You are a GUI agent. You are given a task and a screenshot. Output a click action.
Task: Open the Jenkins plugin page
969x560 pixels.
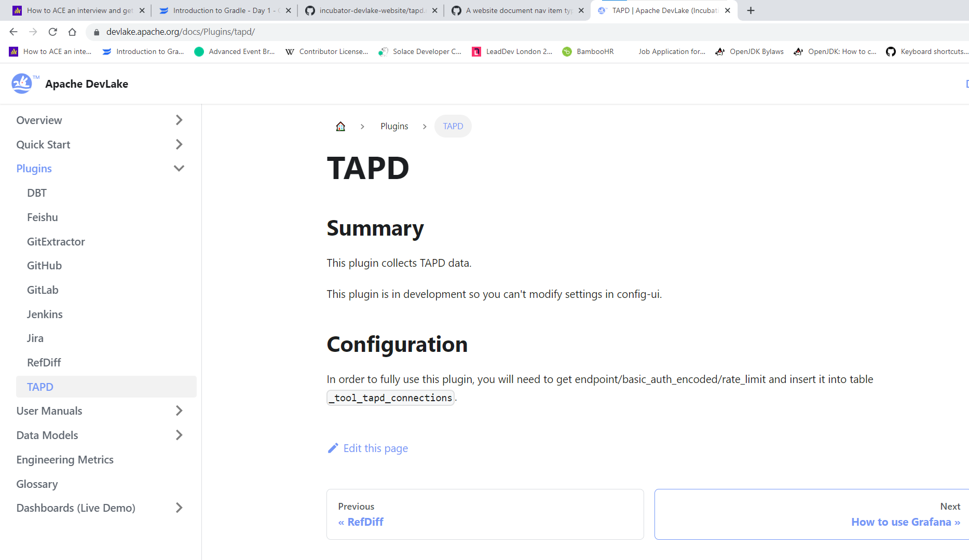point(45,314)
